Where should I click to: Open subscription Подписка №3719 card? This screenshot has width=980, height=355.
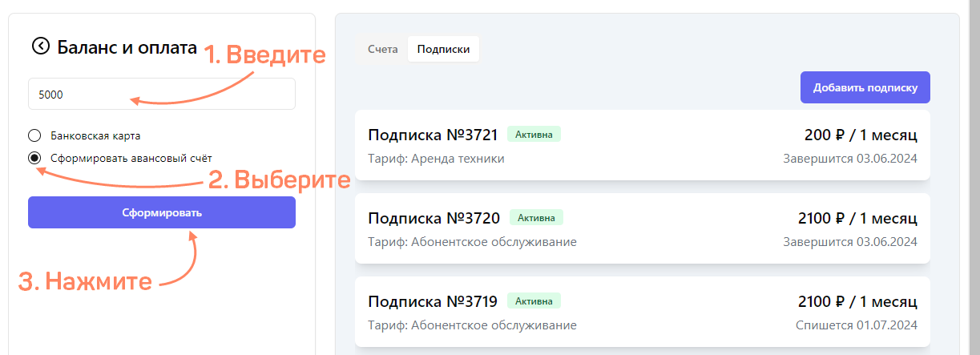[x=643, y=312]
